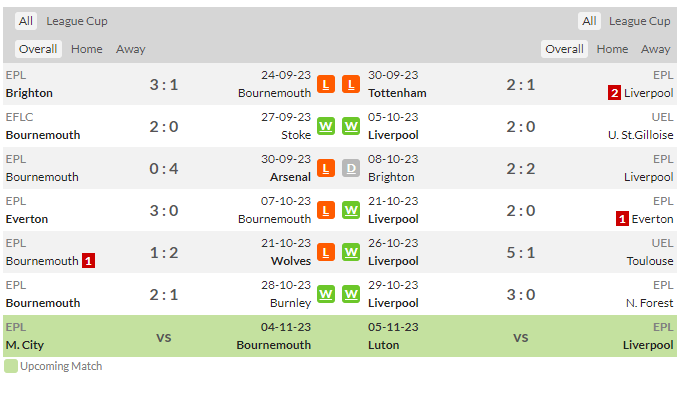679x399 pixels.
Task: Open the win icon for Bournemouth vs Stoke
Action: point(326,127)
